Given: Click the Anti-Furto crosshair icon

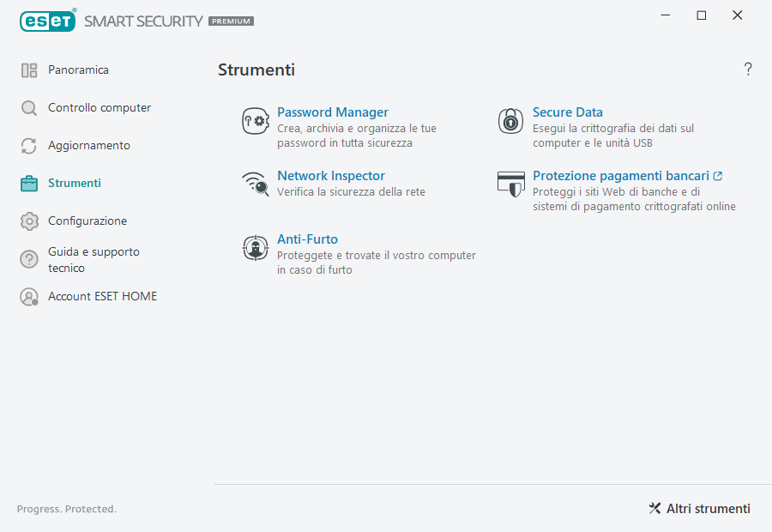Looking at the screenshot, I should (x=255, y=248).
